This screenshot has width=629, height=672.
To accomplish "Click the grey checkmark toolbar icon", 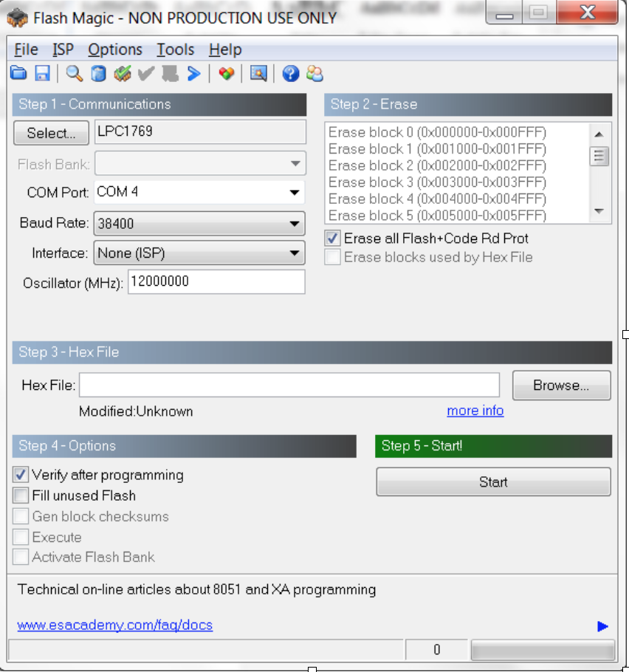I will pyautogui.click(x=146, y=74).
